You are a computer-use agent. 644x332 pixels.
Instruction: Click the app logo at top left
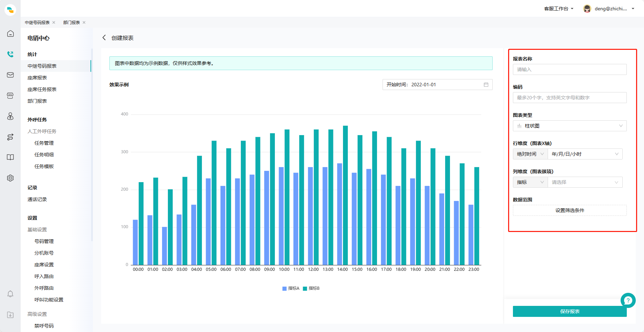[10, 10]
